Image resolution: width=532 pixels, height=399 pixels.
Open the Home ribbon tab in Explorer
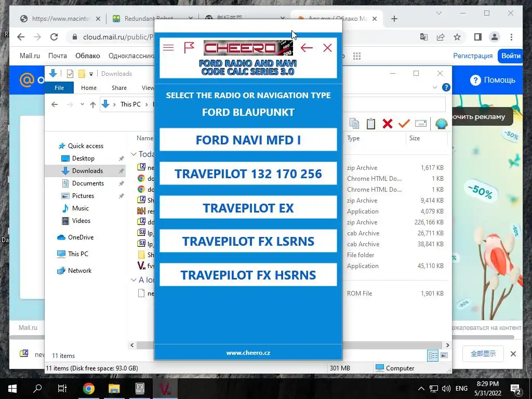point(88,87)
